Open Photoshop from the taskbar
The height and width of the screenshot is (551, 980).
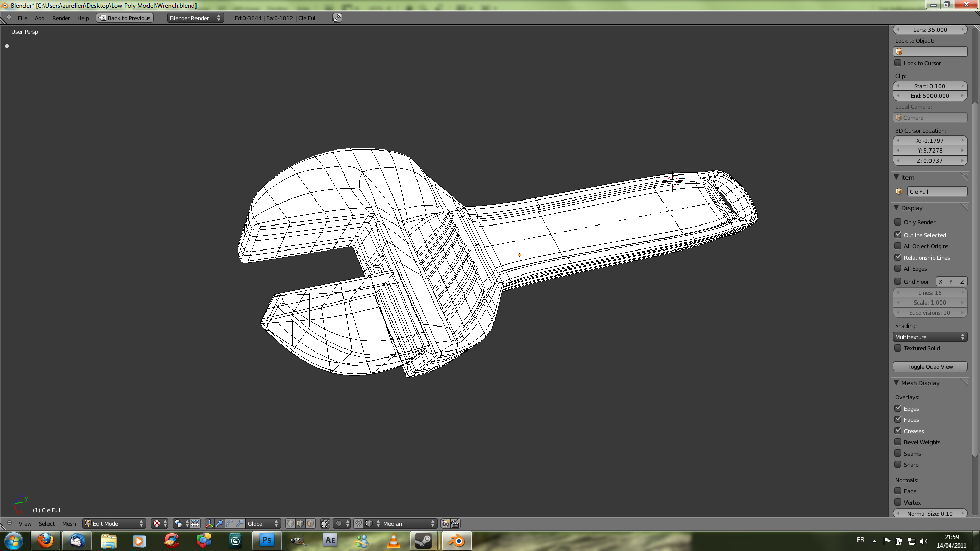click(x=266, y=540)
